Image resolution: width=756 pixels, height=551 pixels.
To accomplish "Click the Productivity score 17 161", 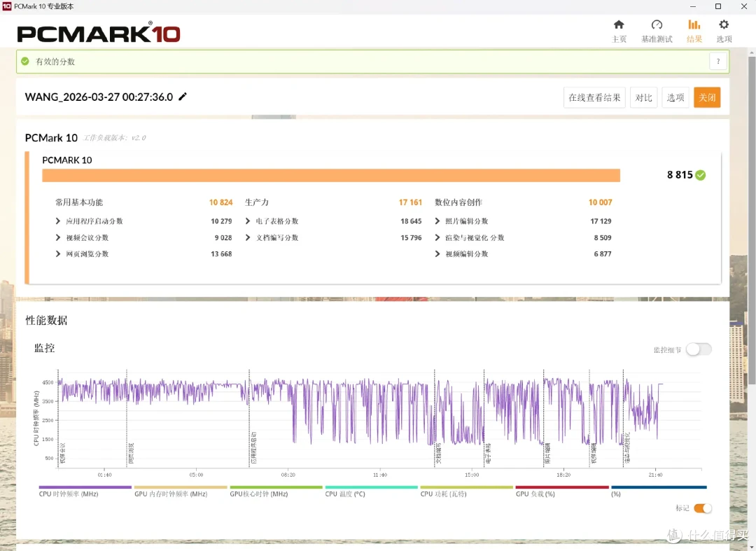I will 410,202.
